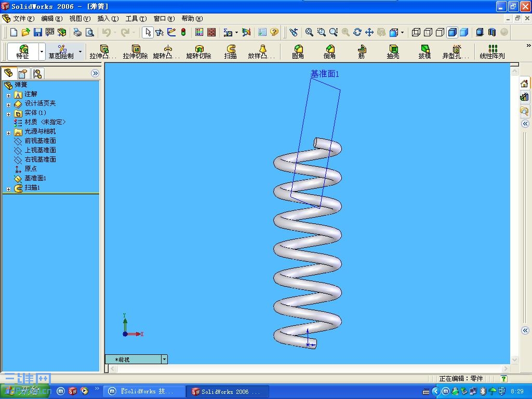Image resolution: width=532 pixels, height=399 pixels.
Task: Click the brick Texture icon
Action: tap(211, 32)
